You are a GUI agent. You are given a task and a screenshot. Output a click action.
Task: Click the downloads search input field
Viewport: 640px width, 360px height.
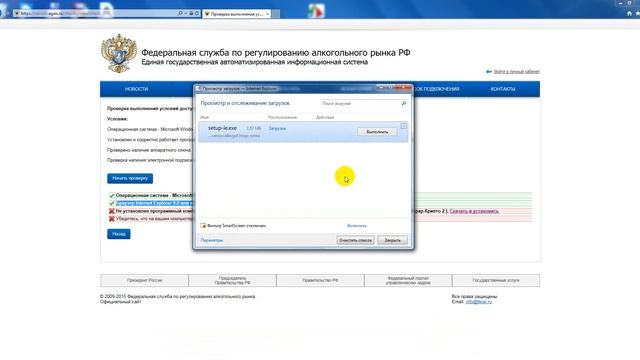pos(360,104)
